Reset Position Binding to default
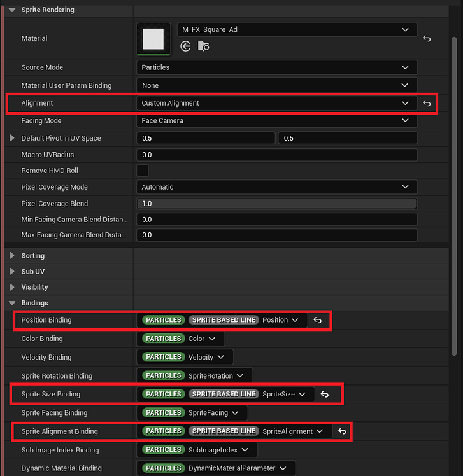 tap(318, 320)
